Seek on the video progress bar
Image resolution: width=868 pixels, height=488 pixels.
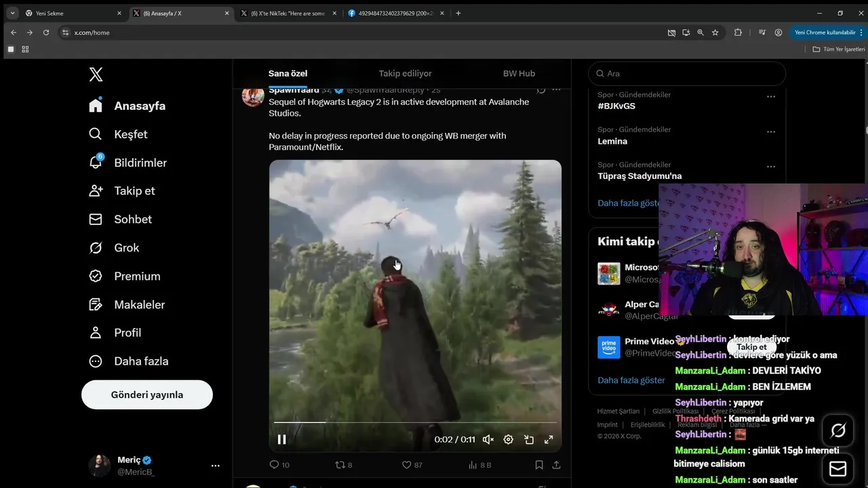(x=415, y=422)
